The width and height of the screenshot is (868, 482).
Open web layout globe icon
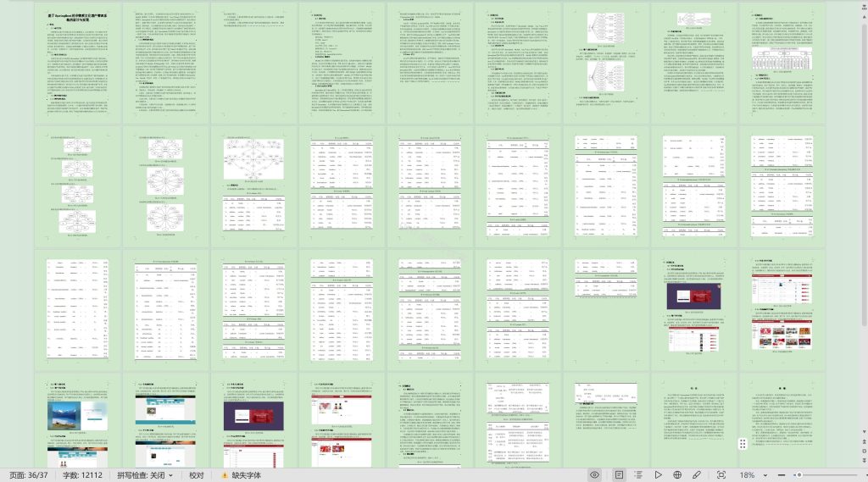tap(677, 475)
